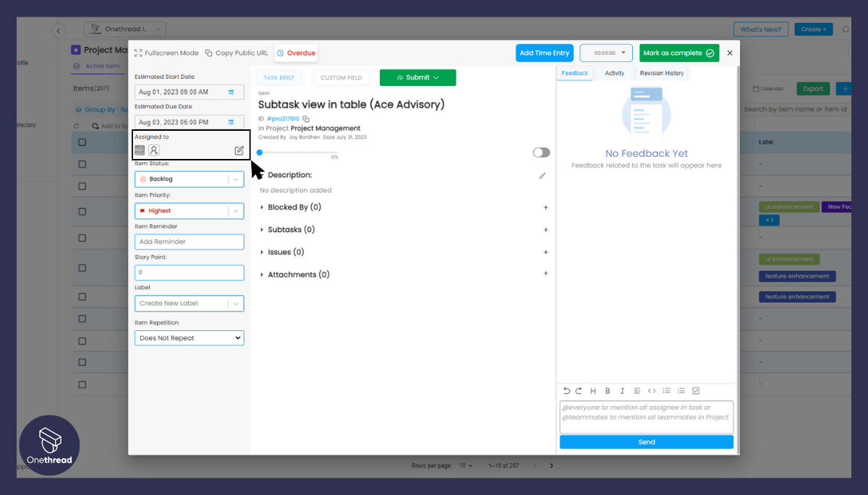Edit description using the pencil icon
868x495 pixels.
542,176
